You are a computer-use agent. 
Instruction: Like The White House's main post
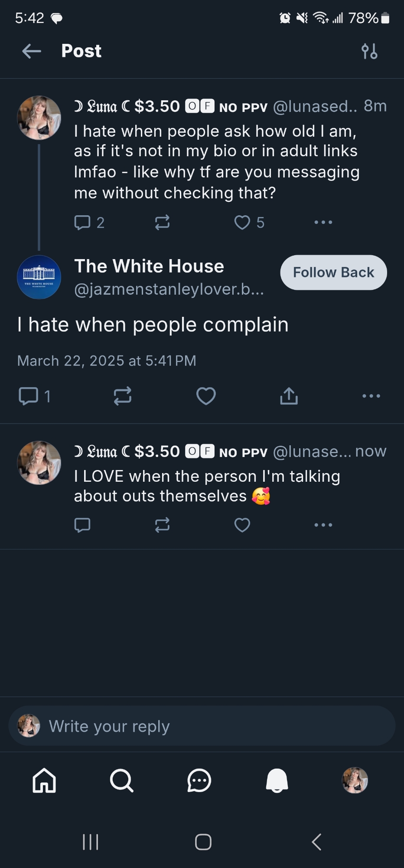pyautogui.click(x=206, y=396)
